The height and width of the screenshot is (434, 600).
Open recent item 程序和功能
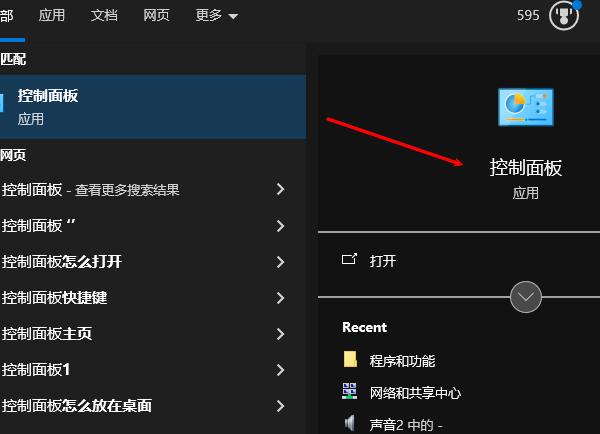tap(402, 361)
